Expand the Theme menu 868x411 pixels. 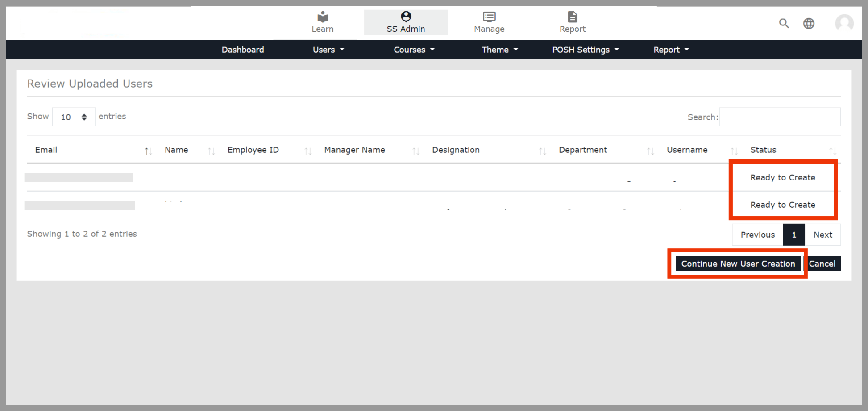coord(499,50)
